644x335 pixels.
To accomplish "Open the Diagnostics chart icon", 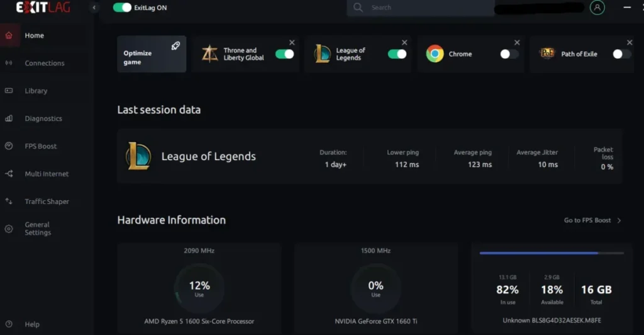I will click(x=9, y=118).
